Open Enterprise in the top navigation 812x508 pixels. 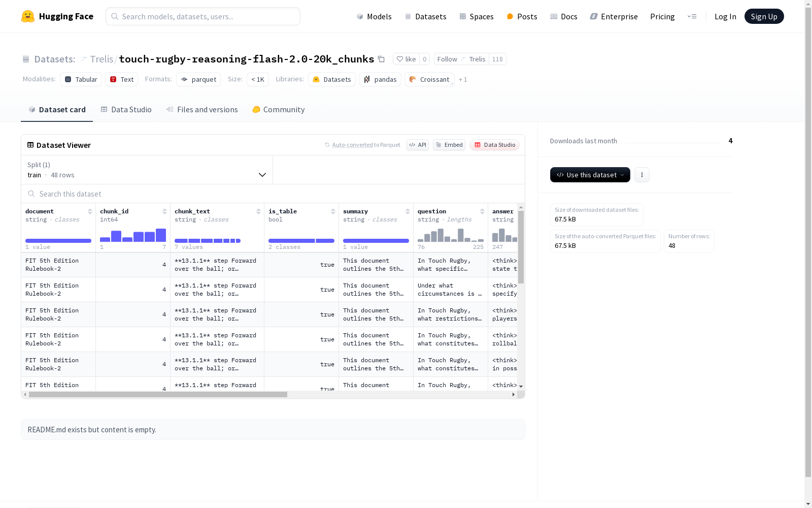click(x=614, y=16)
